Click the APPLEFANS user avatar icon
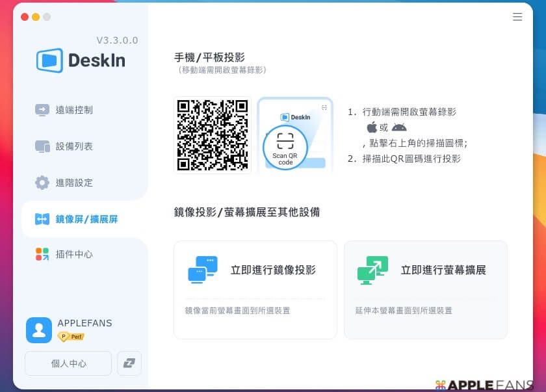546x392 pixels. tap(39, 330)
